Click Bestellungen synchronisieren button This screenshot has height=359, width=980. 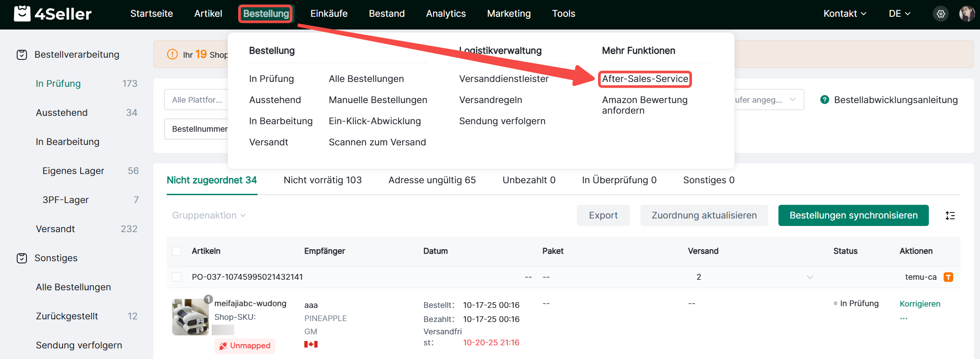click(x=853, y=215)
